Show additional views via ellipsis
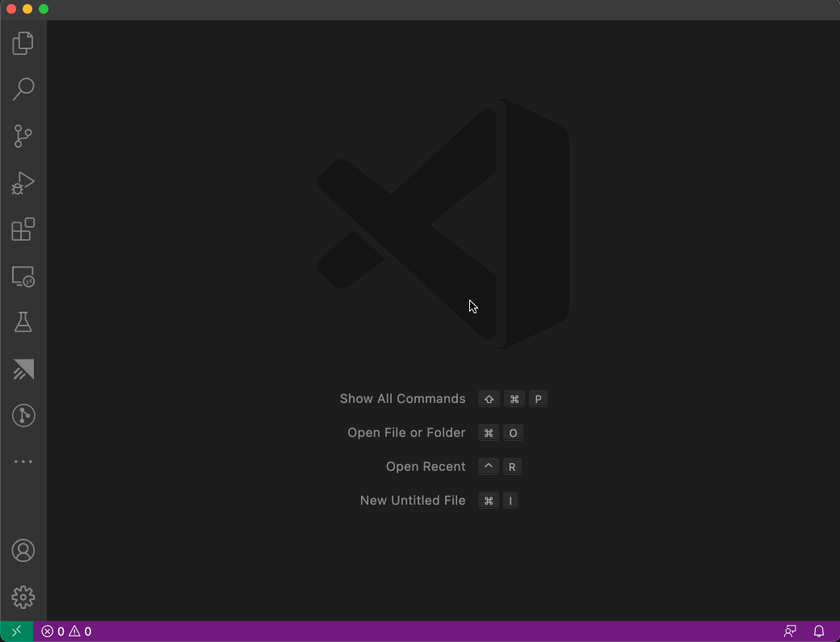This screenshot has width=840, height=642. 23,462
